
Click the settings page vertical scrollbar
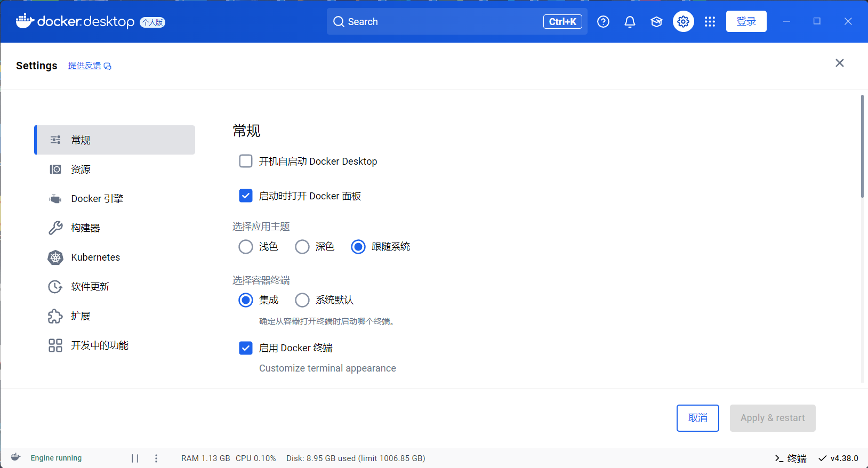click(862, 147)
